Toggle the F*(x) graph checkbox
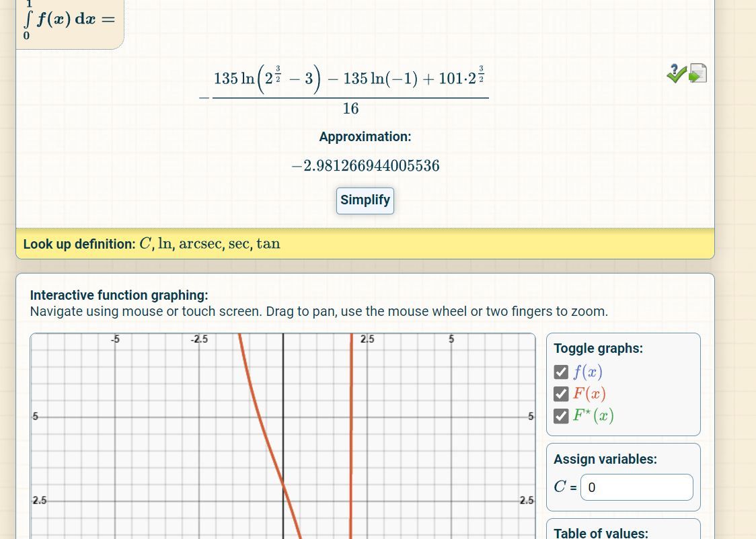 [561, 416]
